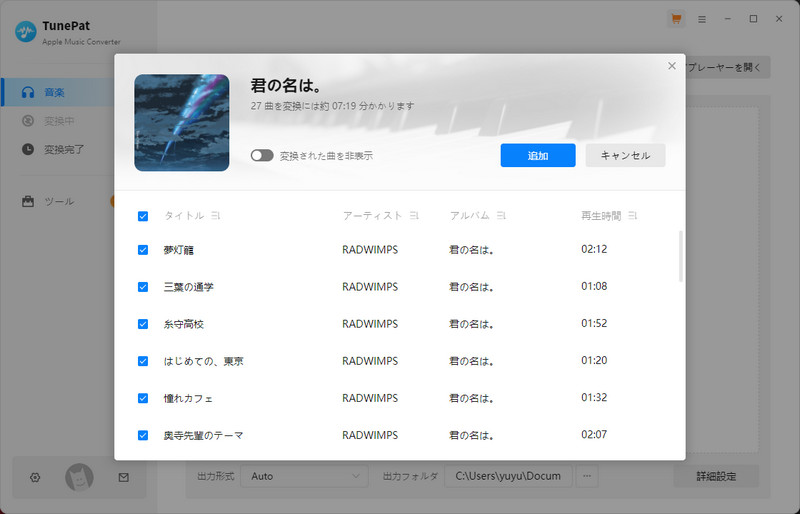
Task: Click プレーヤーを開く button behind dialog
Action: pyautogui.click(x=728, y=67)
